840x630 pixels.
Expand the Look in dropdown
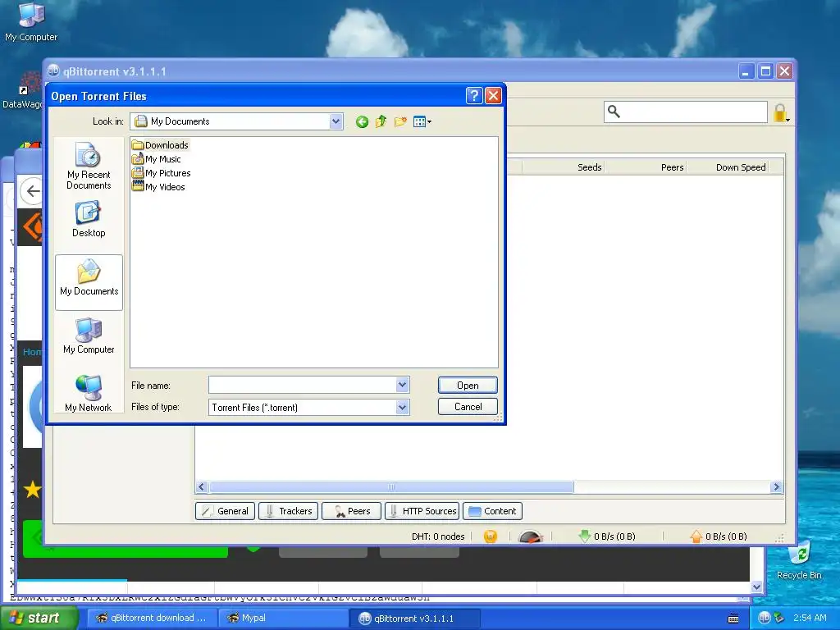point(336,121)
